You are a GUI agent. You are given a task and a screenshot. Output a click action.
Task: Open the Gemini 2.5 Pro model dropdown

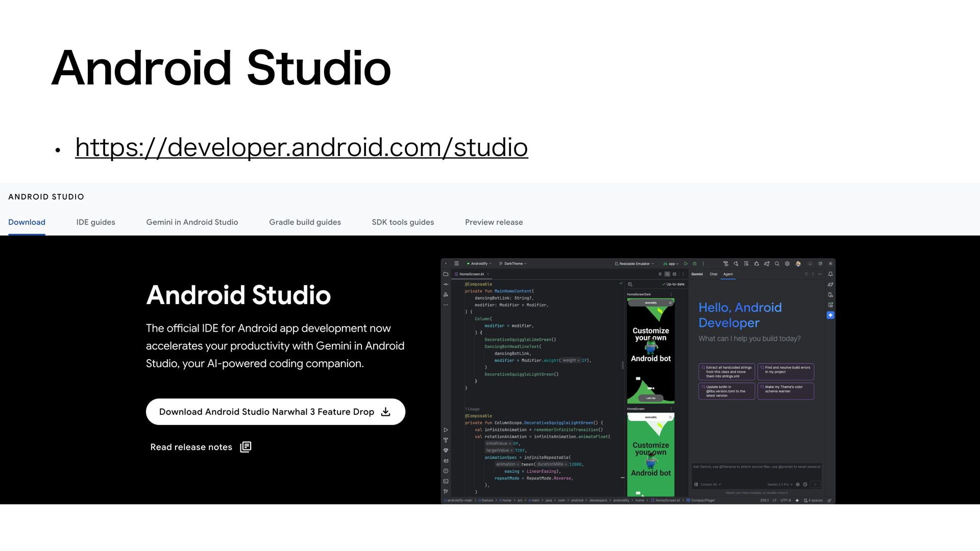click(x=780, y=484)
